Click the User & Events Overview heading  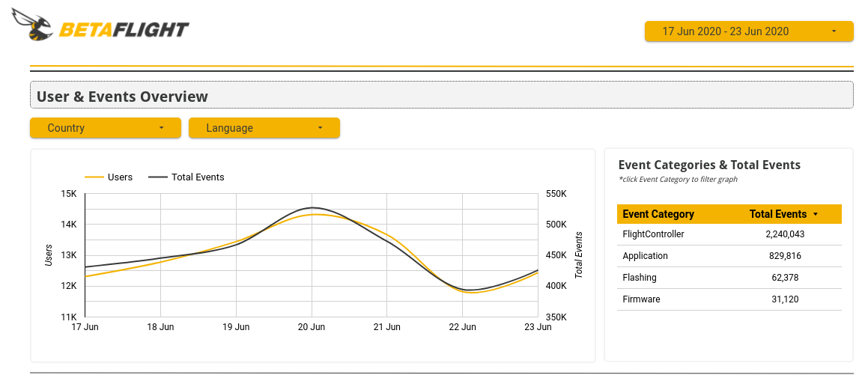pos(122,97)
